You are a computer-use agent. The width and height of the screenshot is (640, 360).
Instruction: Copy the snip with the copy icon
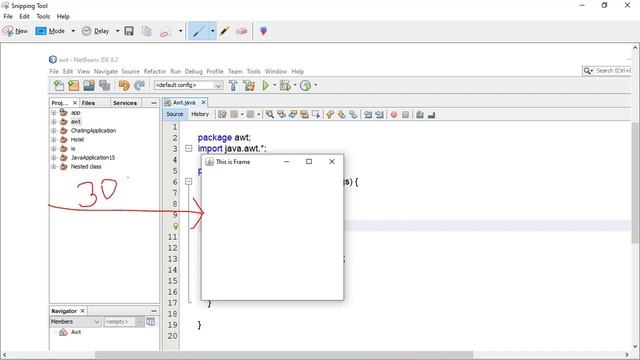[x=147, y=31]
